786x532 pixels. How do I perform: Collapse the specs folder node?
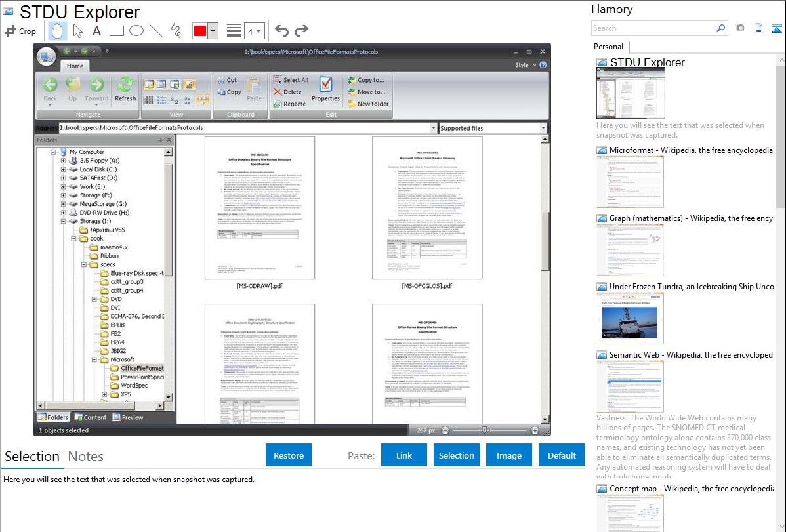[84, 265]
